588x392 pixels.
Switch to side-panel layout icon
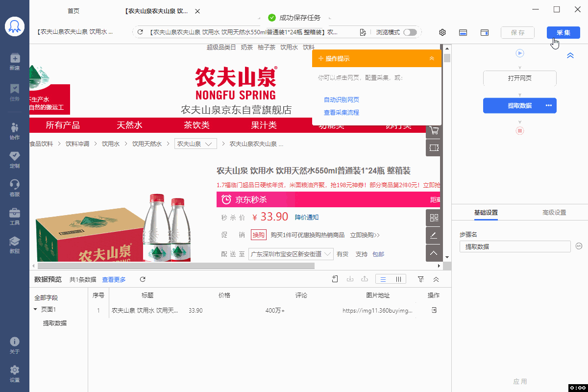coord(485,32)
